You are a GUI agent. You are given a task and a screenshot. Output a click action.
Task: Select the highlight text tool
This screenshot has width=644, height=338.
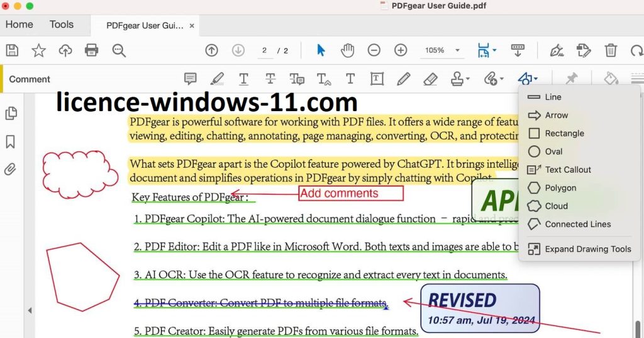click(x=217, y=79)
